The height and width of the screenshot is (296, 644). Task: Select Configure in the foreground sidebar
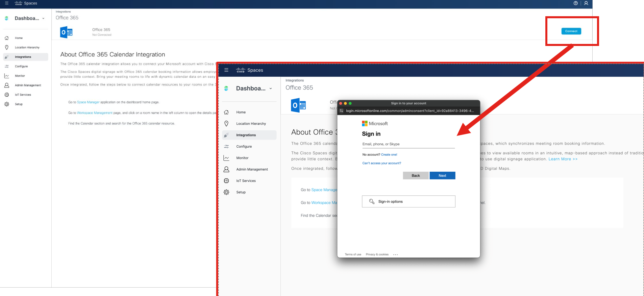click(x=244, y=147)
